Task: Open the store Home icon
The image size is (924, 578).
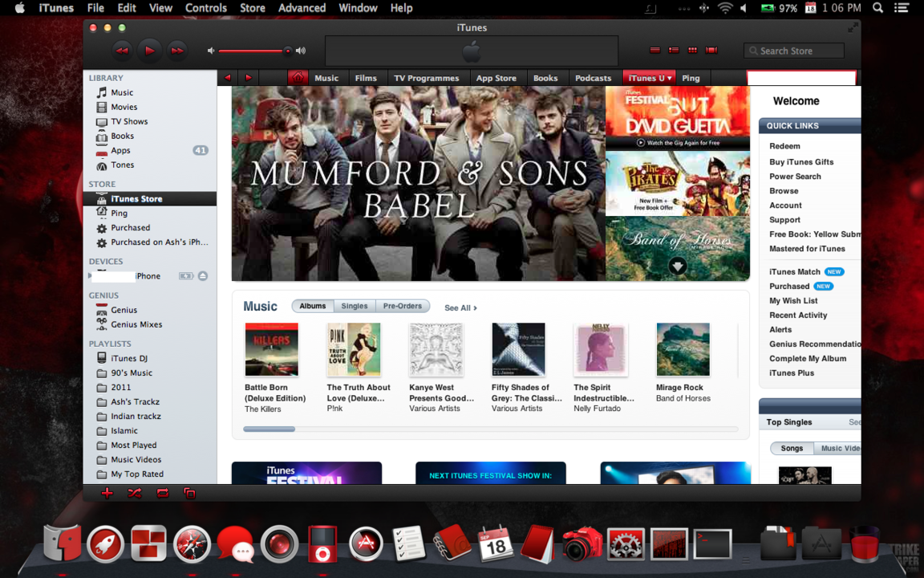Action: click(298, 78)
